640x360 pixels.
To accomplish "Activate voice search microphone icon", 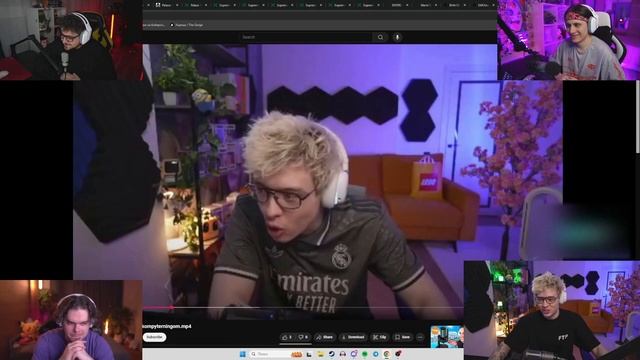I will 397,37.
